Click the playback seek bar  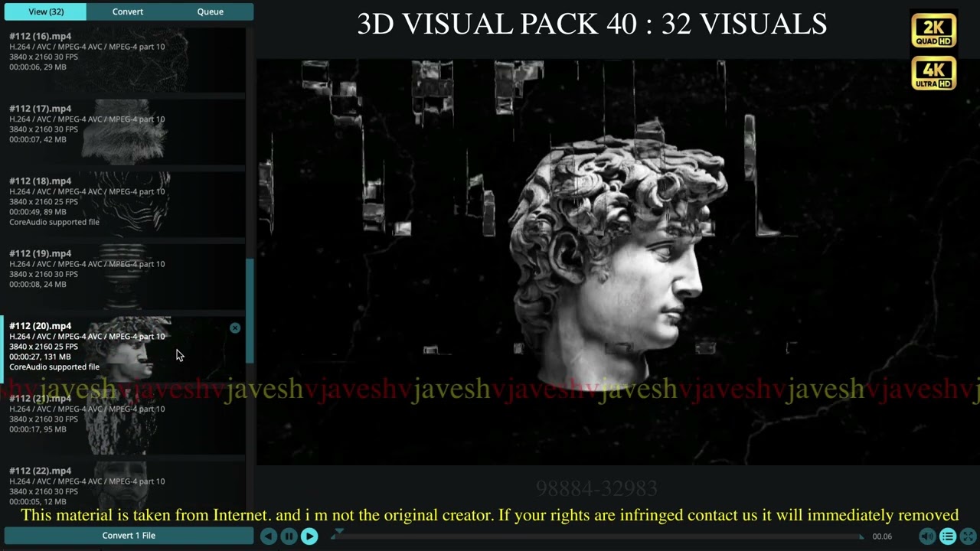(x=597, y=536)
